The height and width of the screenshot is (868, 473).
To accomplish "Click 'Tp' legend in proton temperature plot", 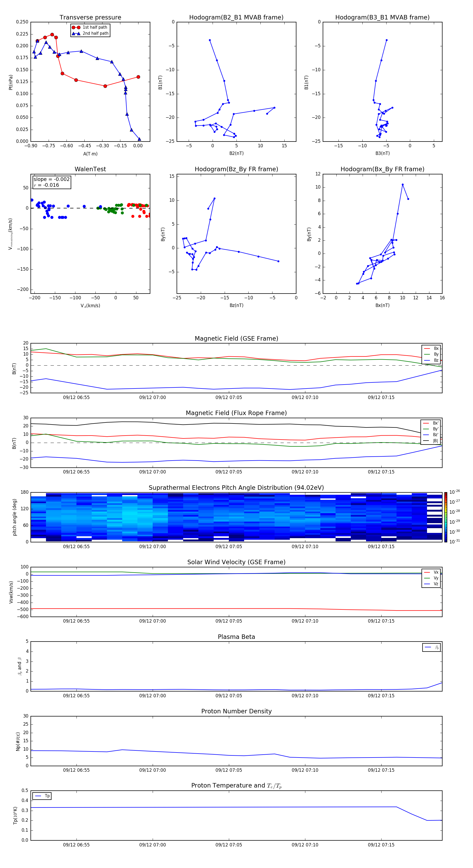I will tap(42, 796).
